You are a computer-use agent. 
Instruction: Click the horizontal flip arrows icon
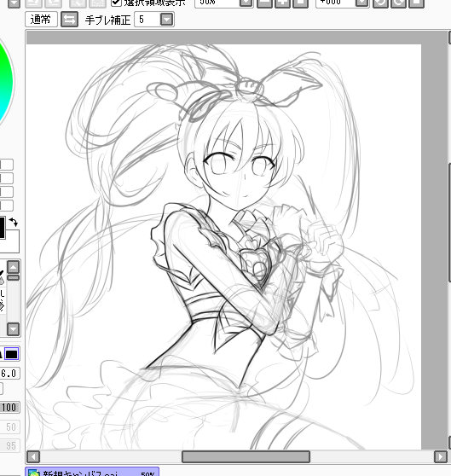(x=69, y=20)
